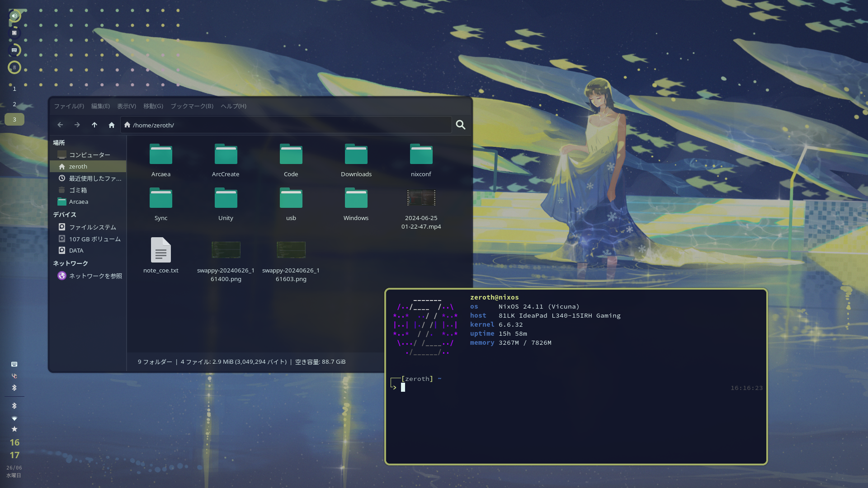Click the battery ring indicator
868x488 pixels.
point(14,67)
